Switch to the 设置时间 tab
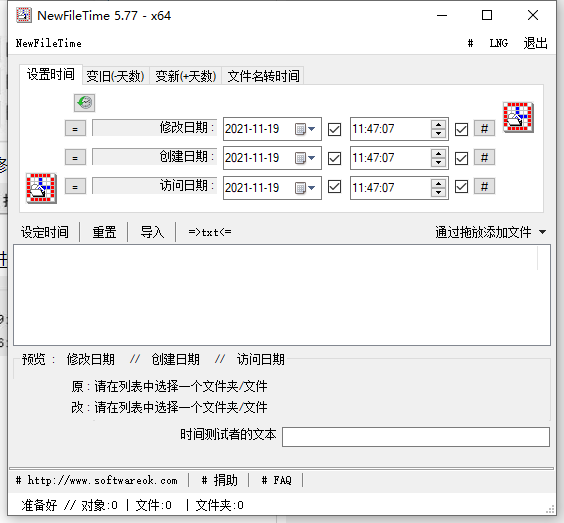The height and width of the screenshot is (523, 564). (x=51, y=74)
